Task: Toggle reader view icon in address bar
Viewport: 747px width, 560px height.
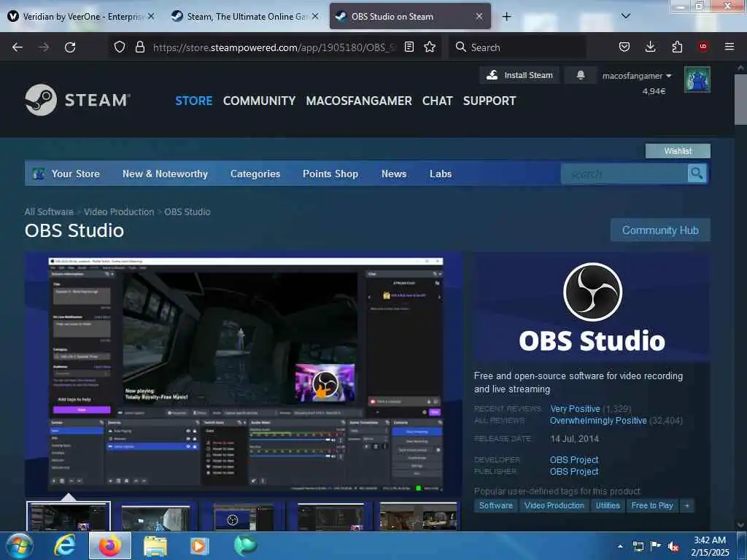Action: click(409, 47)
